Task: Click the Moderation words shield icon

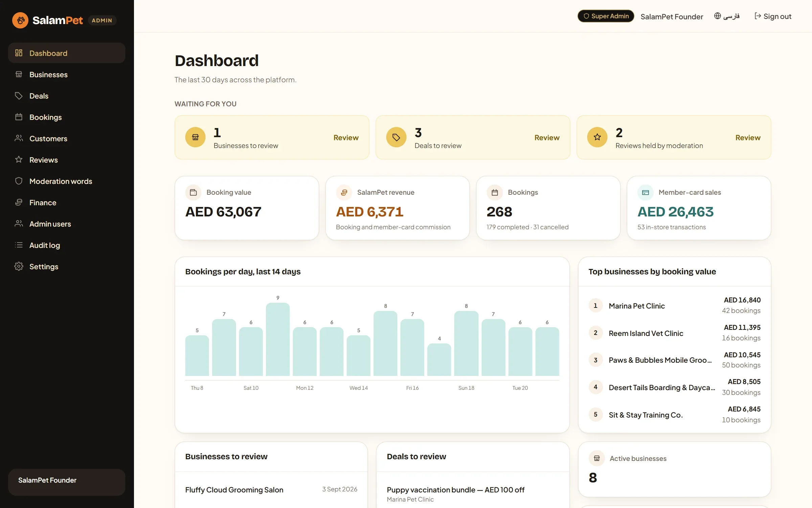Action: pyautogui.click(x=19, y=181)
